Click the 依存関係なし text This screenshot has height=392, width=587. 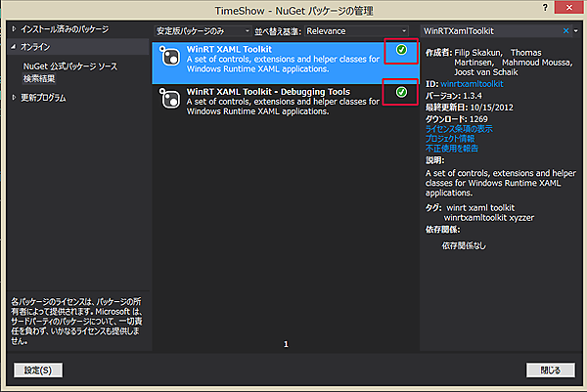[464, 245]
